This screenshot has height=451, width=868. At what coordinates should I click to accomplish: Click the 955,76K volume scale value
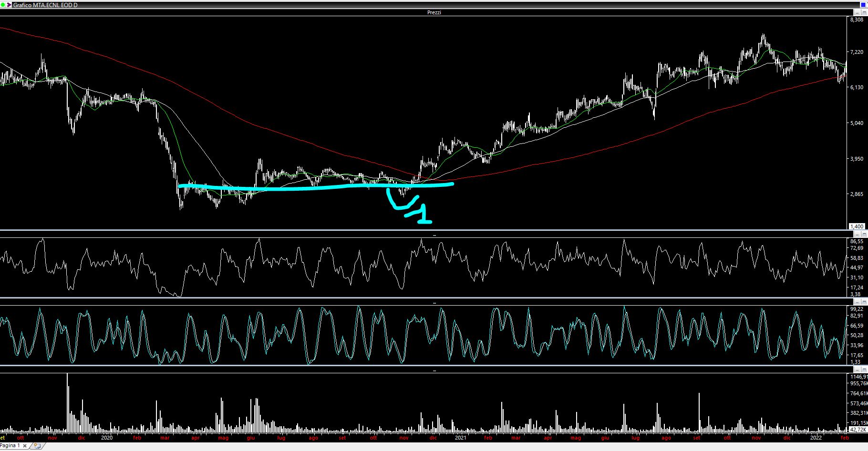pos(858,383)
